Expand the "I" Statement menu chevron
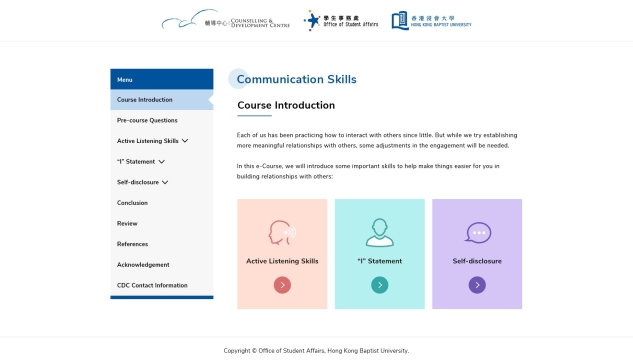The image size is (633, 361). pyautogui.click(x=161, y=162)
